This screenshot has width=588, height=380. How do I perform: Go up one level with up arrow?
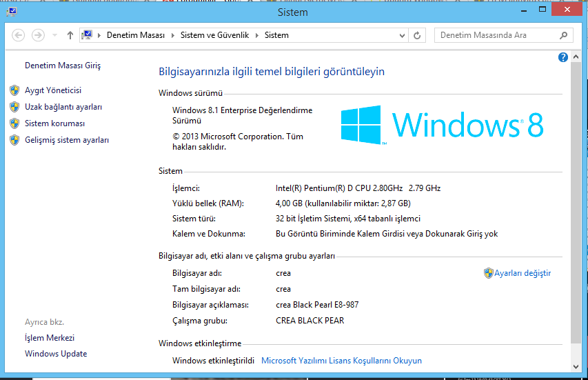point(70,35)
